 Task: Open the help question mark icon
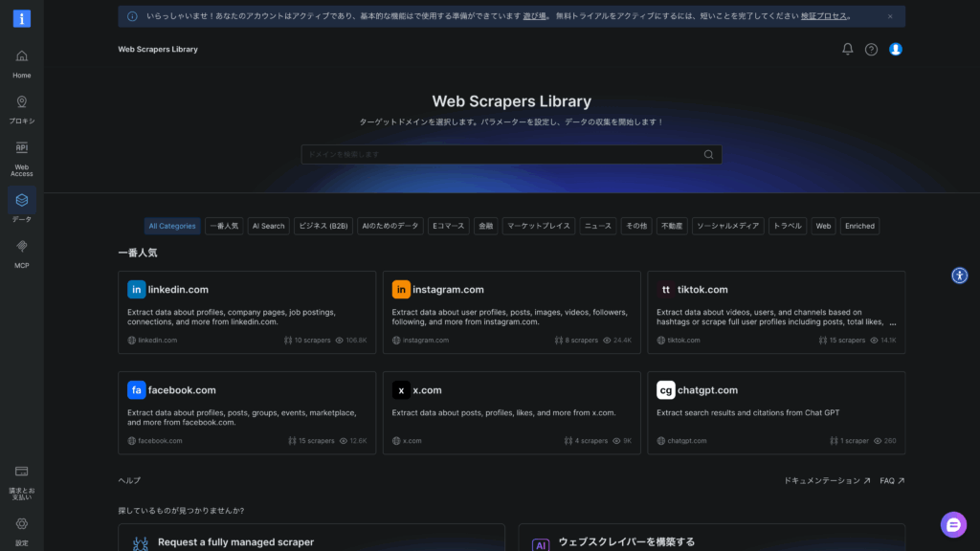click(x=871, y=49)
